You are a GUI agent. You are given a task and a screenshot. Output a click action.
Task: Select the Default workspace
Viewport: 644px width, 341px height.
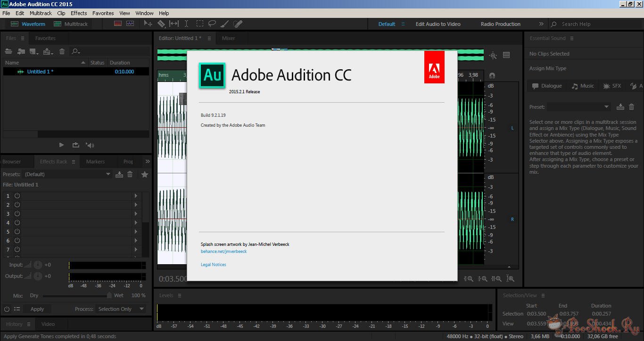point(387,24)
